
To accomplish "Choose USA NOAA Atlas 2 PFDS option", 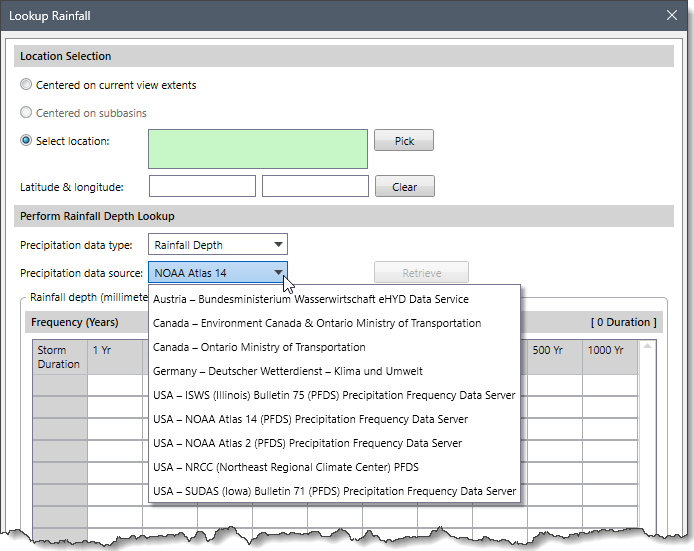I will (x=334, y=443).
